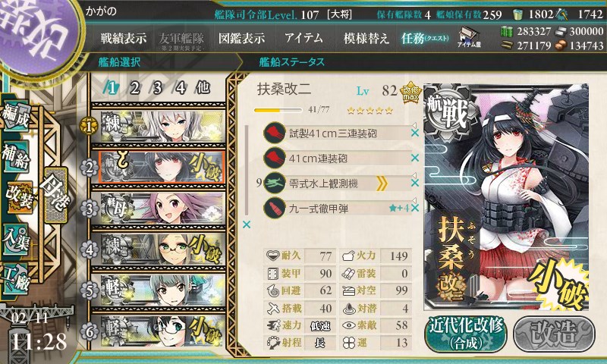The width and height of the screenshot is (607, 364).
Task: Click the 改造 remodel button
Action: coord(554,334)
